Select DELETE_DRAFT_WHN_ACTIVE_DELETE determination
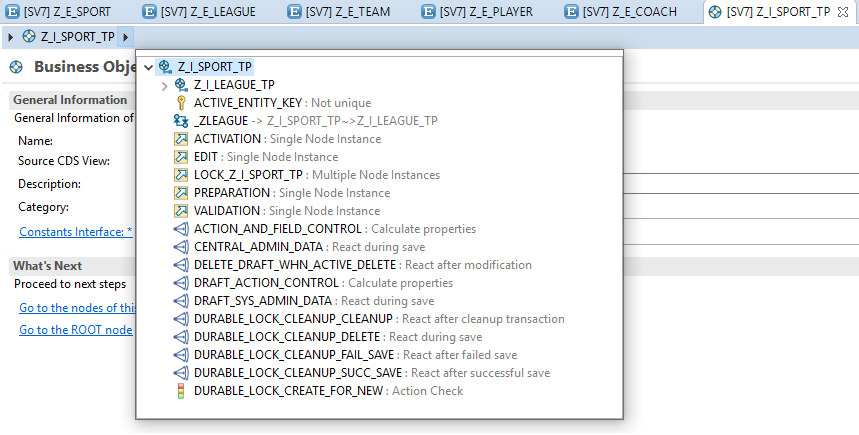 tap(363, 265)
